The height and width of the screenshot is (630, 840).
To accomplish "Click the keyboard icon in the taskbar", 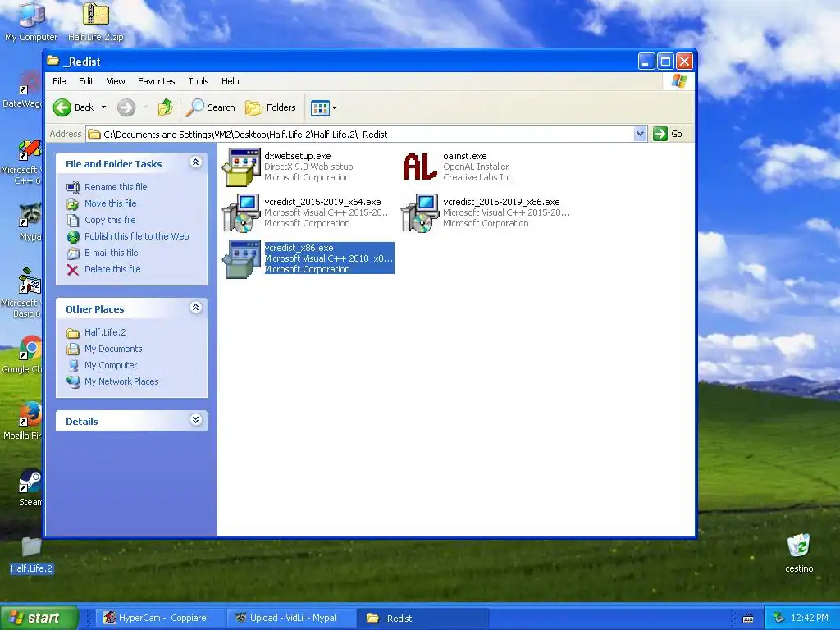I will pos(748,619).
